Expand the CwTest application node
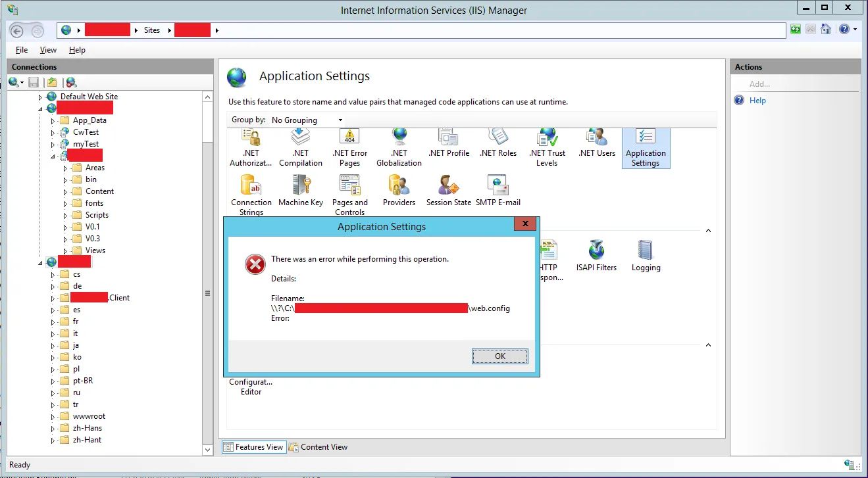The width and height of the screenshot is (868, 478). (53, 132)
